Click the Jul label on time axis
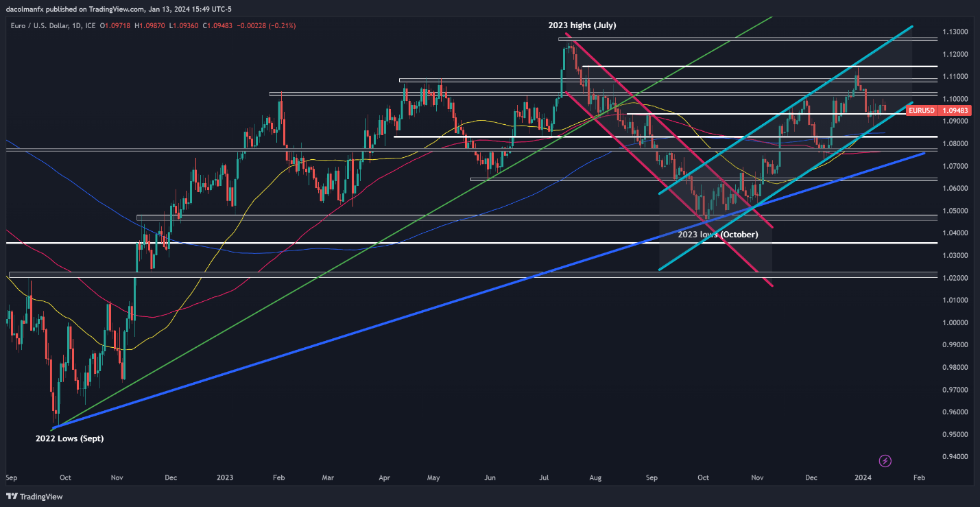Image resolution: width=980 pixels, height=507 pixels. (x=543, y=477)
